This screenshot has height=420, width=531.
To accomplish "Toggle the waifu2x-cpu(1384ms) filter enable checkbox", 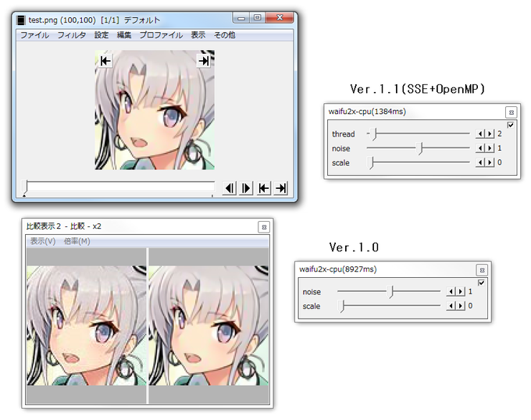I will pos(511,125).
